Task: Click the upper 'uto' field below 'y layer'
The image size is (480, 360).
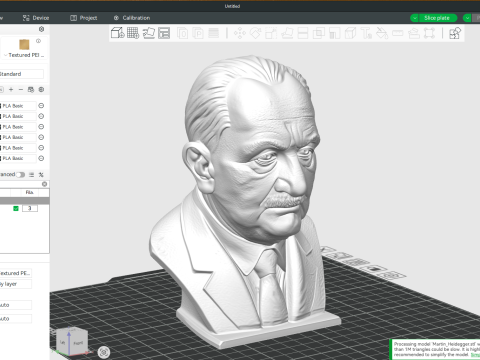Action: [16, 305]
